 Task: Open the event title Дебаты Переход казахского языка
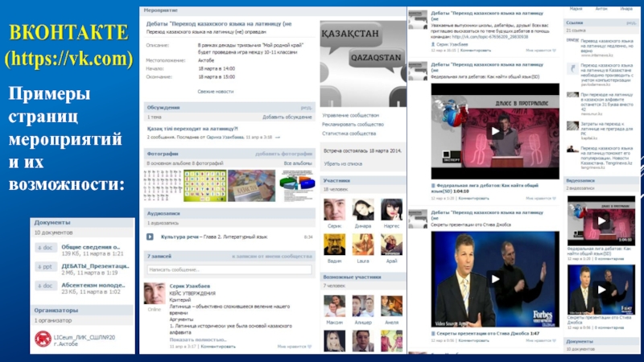point(219,24)
